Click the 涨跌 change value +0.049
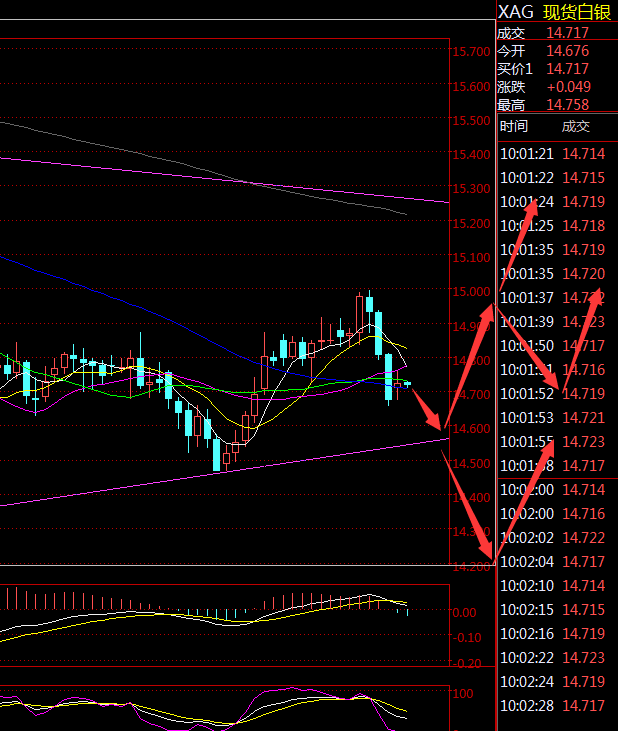Screen dimensions: 618x731 (x=569, y=87)
